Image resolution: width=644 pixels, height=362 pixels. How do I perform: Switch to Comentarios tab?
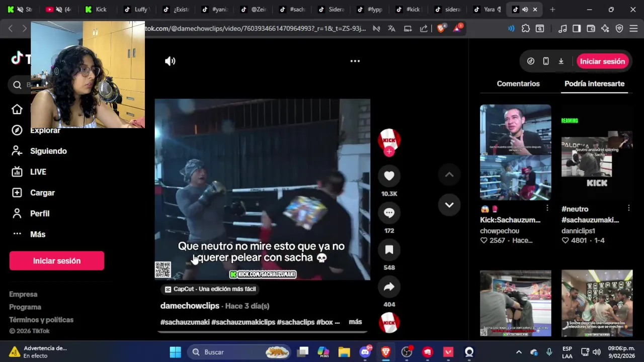(x=518, y=84)
